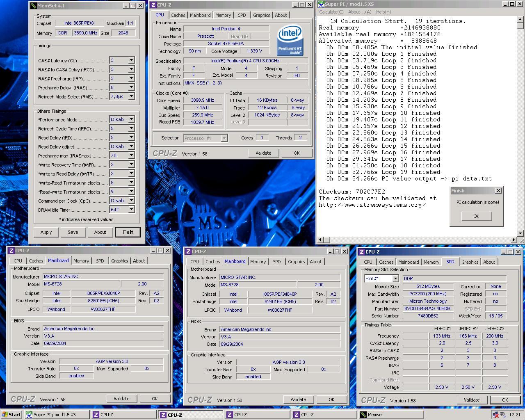Click Super PI vertical scrollbar up arrow
The width and height of the screenshot is (525, 420).
pos(520,19)
